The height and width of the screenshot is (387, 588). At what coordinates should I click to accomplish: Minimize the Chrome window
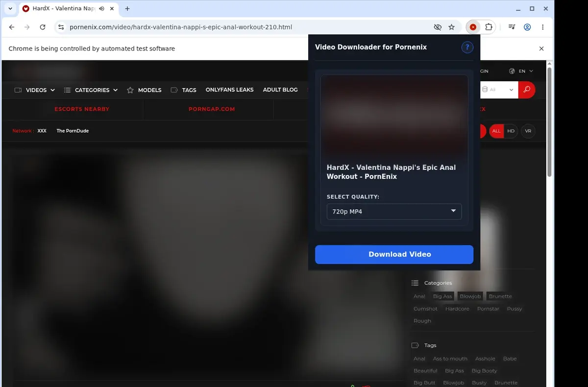[518, 9]
